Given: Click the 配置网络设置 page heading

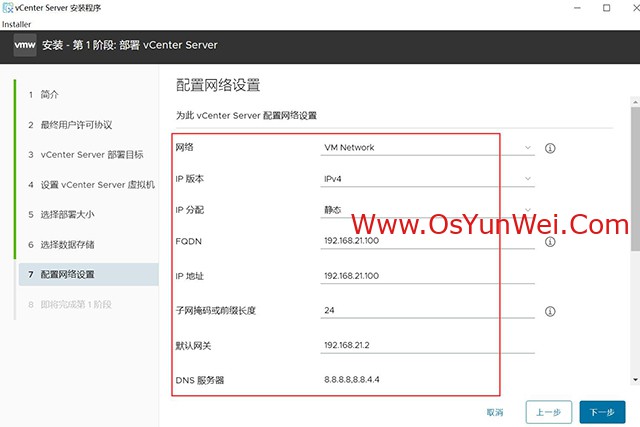Looking at the screenshot, I should 218,85.
